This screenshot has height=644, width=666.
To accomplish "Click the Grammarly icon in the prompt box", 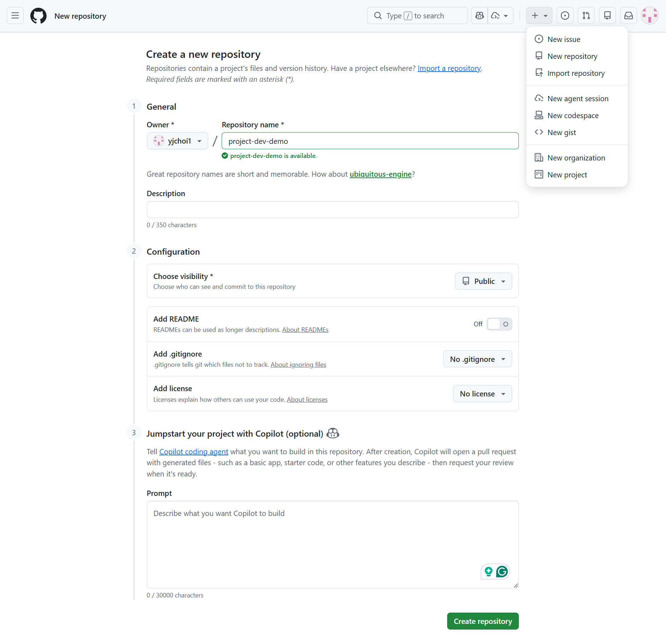I will 502,571.
